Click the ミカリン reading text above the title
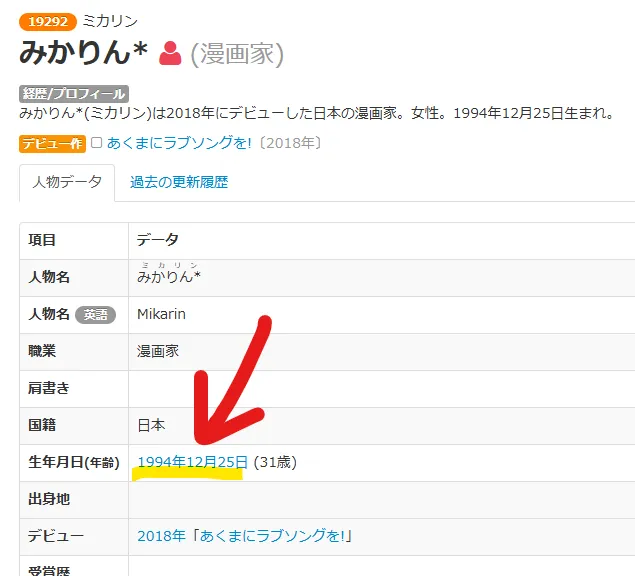The width and height of the screenshot is (635, 576). point(110,21)
